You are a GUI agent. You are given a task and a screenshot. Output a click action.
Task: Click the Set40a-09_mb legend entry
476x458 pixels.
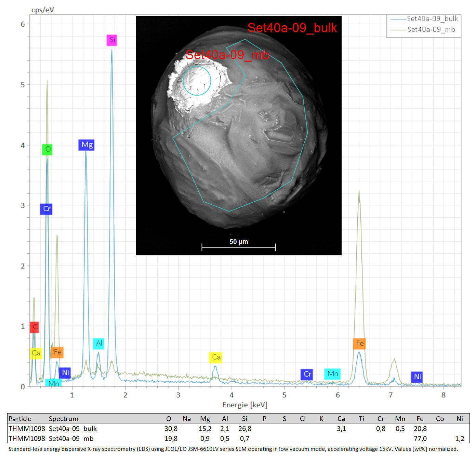(423, 29)
